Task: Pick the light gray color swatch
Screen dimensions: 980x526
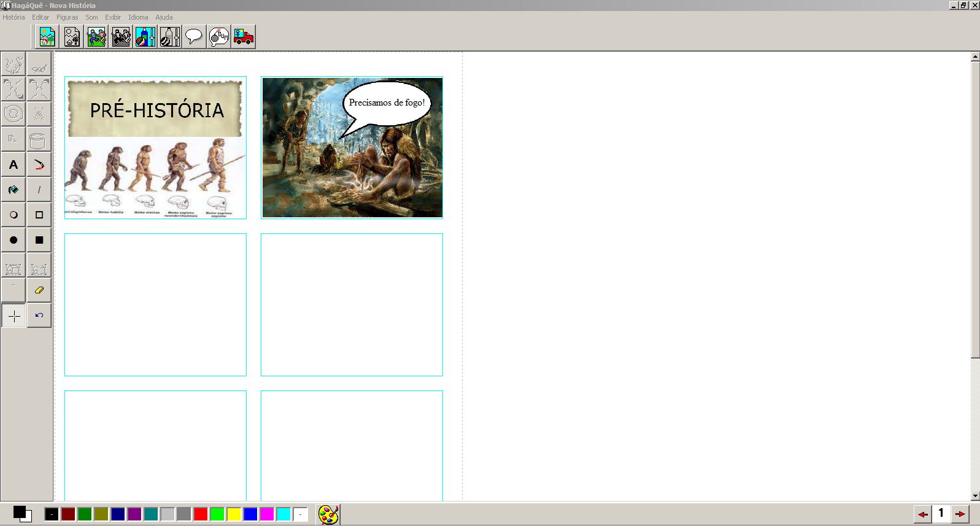Action: (168, 514)
